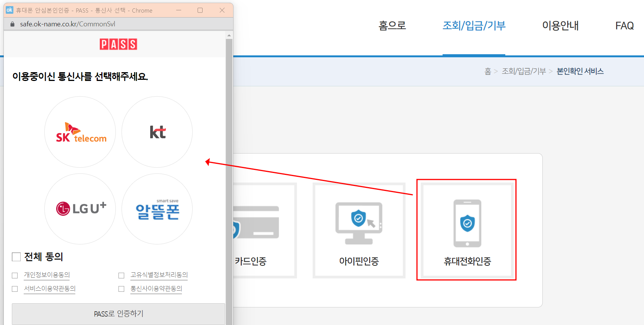Screen dimensions: 644x325
Task: Click the PASS logo in the header
Action: (118, 44)
